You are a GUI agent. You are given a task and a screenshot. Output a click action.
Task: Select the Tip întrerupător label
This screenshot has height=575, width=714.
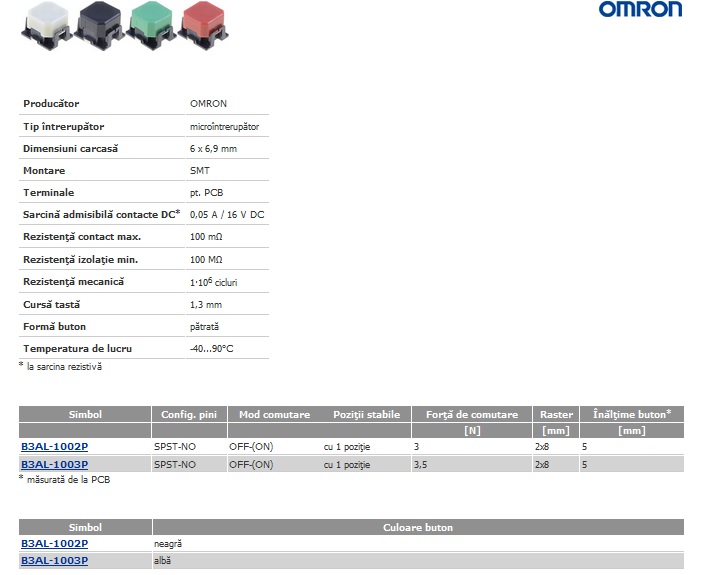(63, 127)
